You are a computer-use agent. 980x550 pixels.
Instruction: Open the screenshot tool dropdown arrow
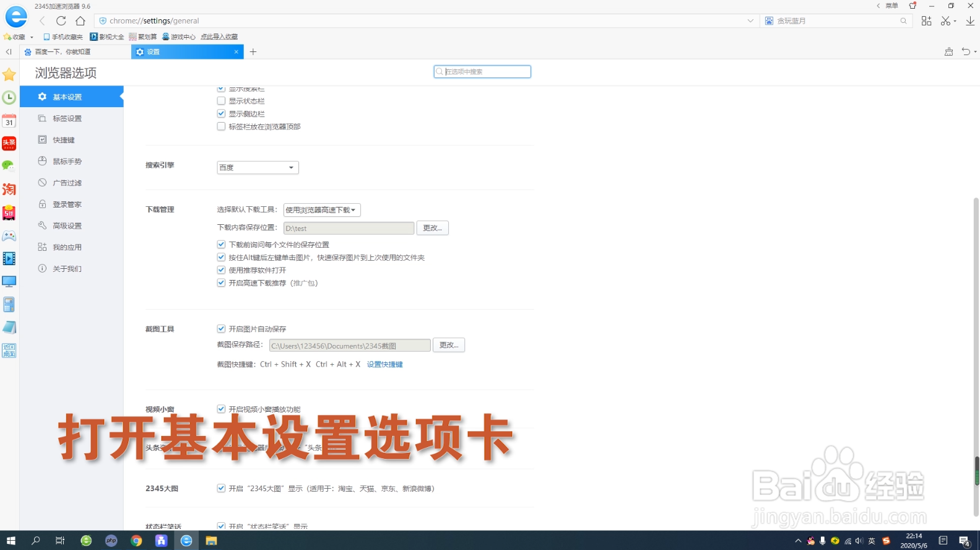click(x=955, y=21)
